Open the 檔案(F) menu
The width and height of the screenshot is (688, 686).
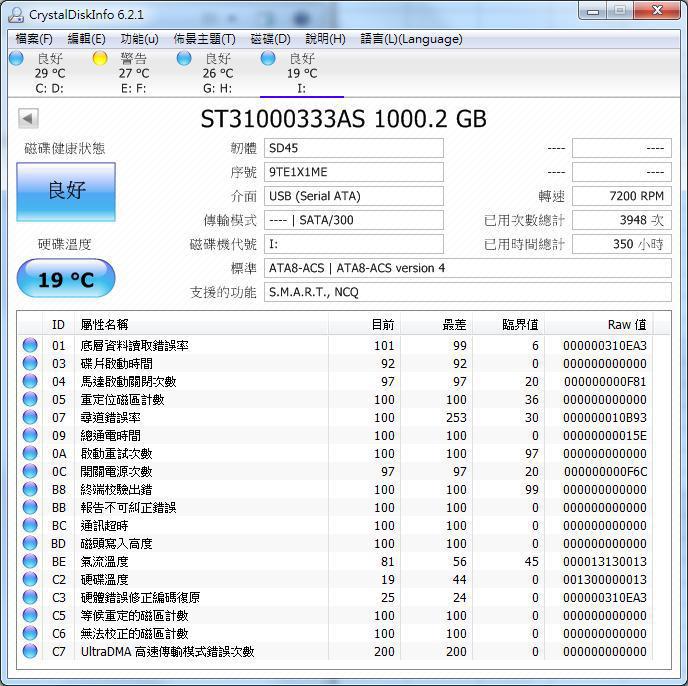click(34, 39)
